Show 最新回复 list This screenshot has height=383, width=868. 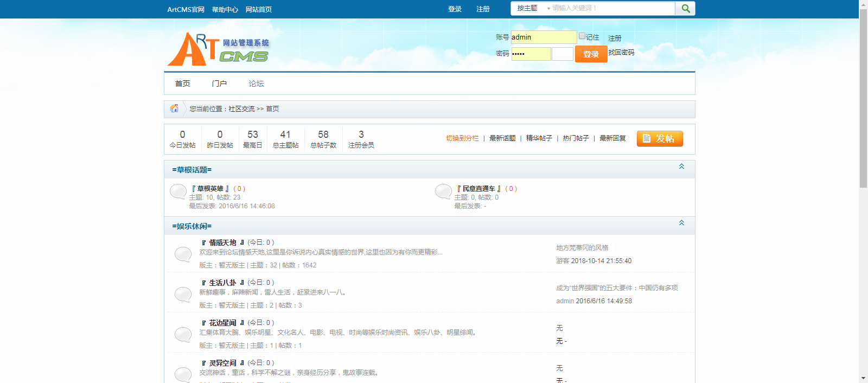point(612,138)
